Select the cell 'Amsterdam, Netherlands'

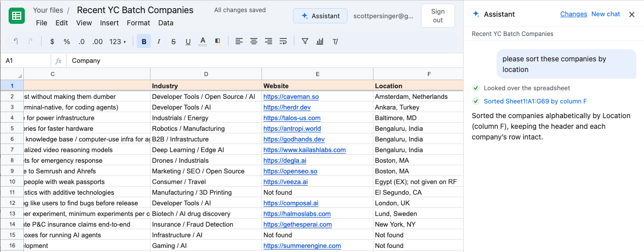(419, 97)
